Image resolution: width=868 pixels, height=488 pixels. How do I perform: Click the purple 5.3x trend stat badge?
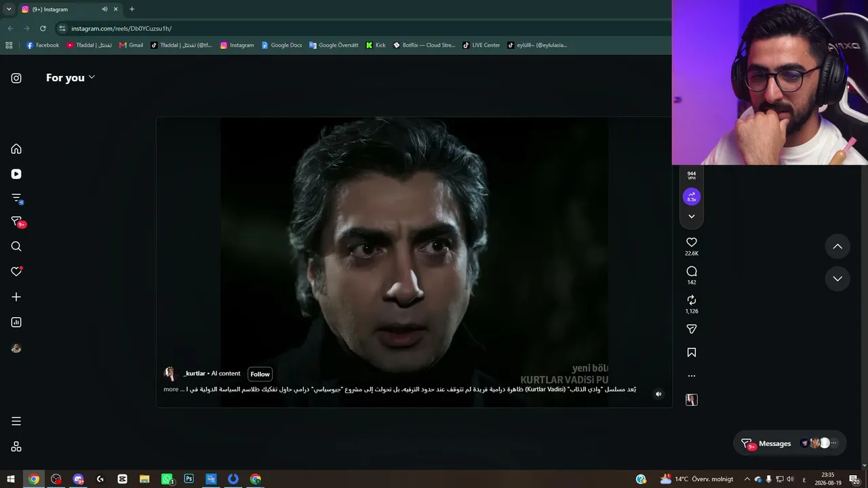point(692,197)
